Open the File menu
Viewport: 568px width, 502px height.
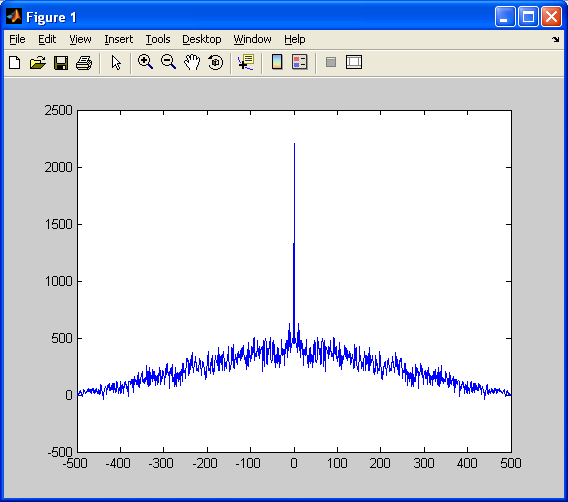(x=17, y=39)
